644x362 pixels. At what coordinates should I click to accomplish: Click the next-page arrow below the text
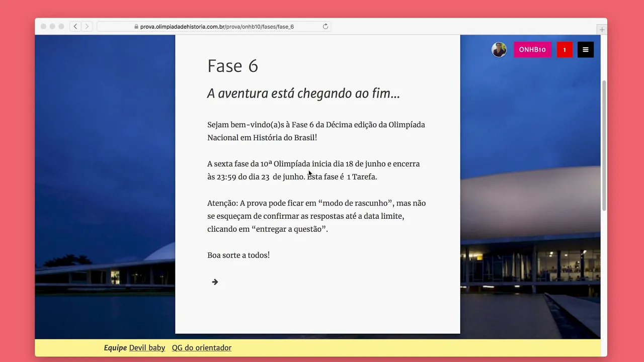click(x=215, y=282)
